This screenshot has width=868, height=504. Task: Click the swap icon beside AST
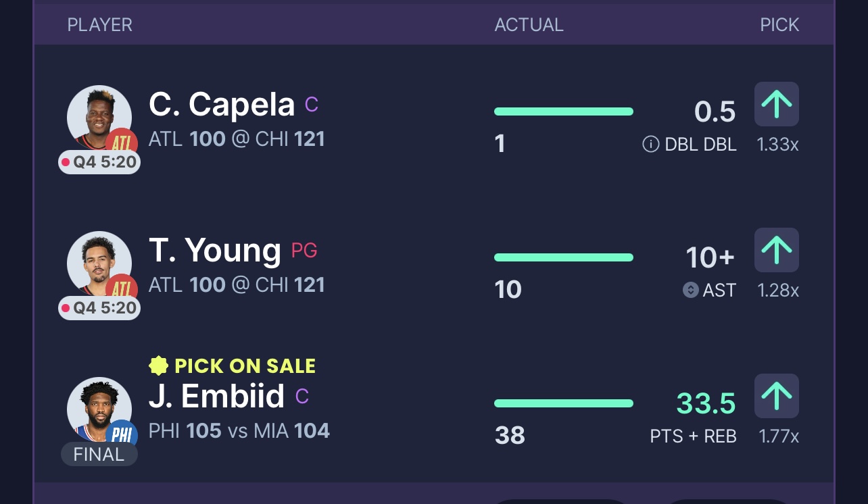coord(690,290)
